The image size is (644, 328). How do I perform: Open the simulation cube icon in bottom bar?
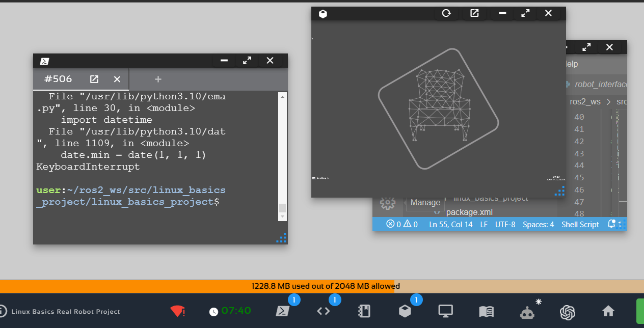coord(405,311)
